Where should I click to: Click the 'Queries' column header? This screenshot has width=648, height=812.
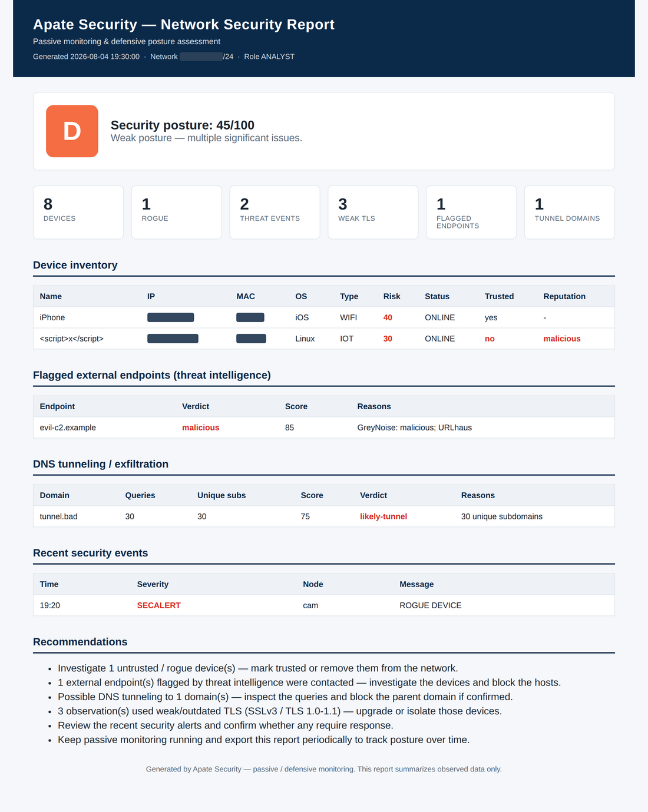(x=140, y=495)
